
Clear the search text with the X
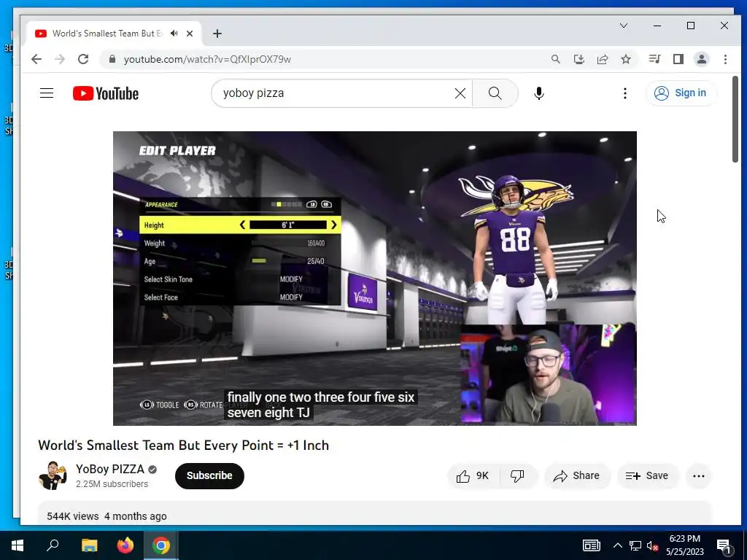[x=460, y=93]
